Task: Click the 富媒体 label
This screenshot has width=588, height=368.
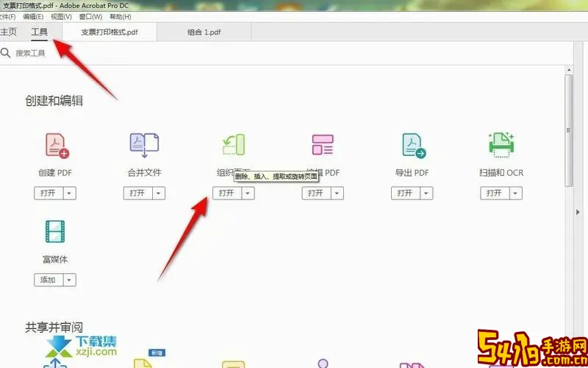Action: [54, 260]
